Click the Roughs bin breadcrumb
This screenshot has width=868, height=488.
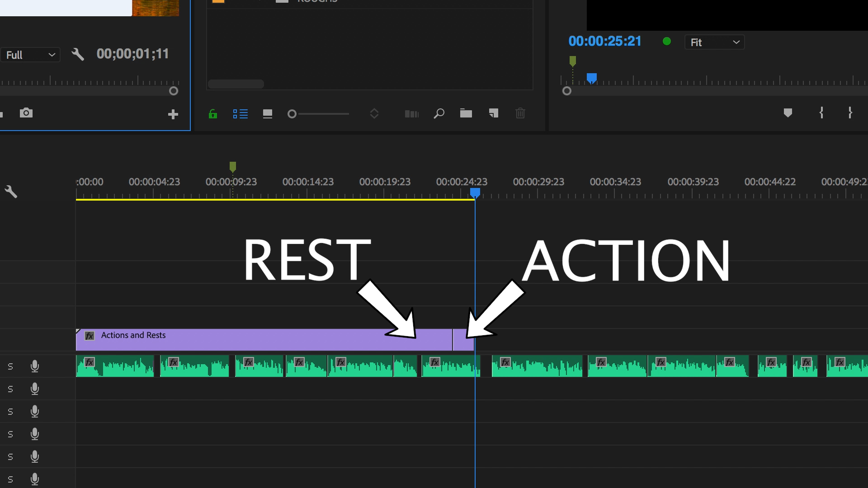point(316,1)
